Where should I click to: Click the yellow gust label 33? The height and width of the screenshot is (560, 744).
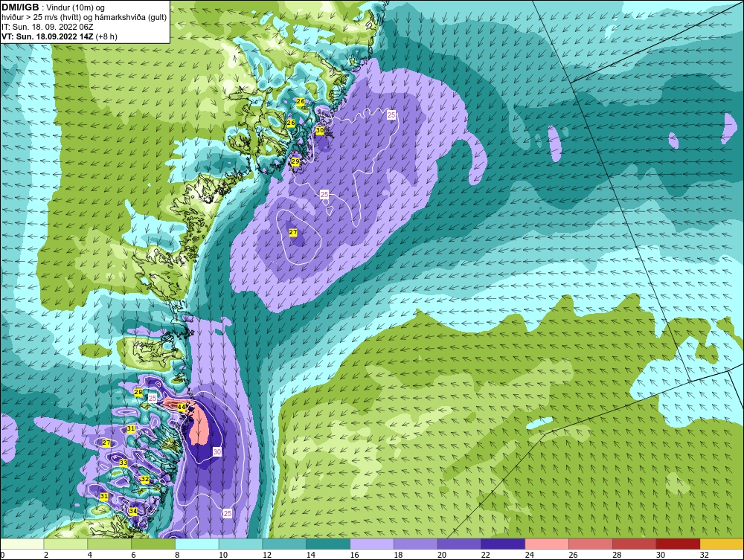click(123, 463)
